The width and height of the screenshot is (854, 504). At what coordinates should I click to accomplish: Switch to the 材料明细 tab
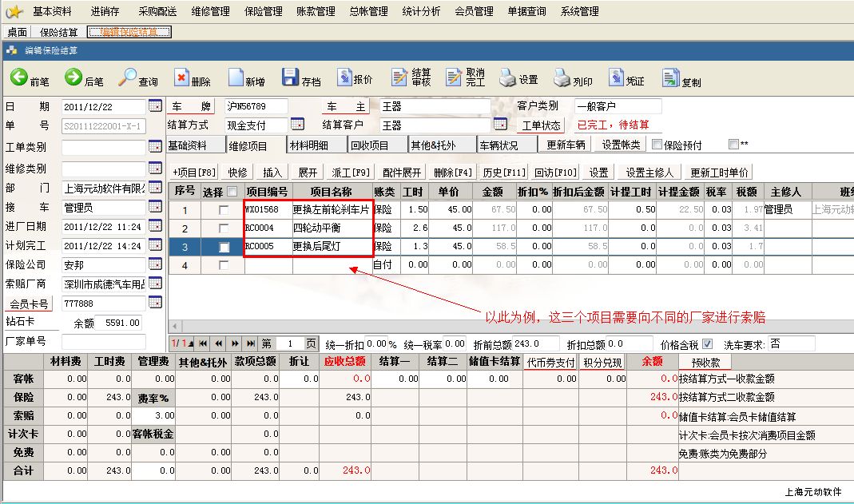308,145
